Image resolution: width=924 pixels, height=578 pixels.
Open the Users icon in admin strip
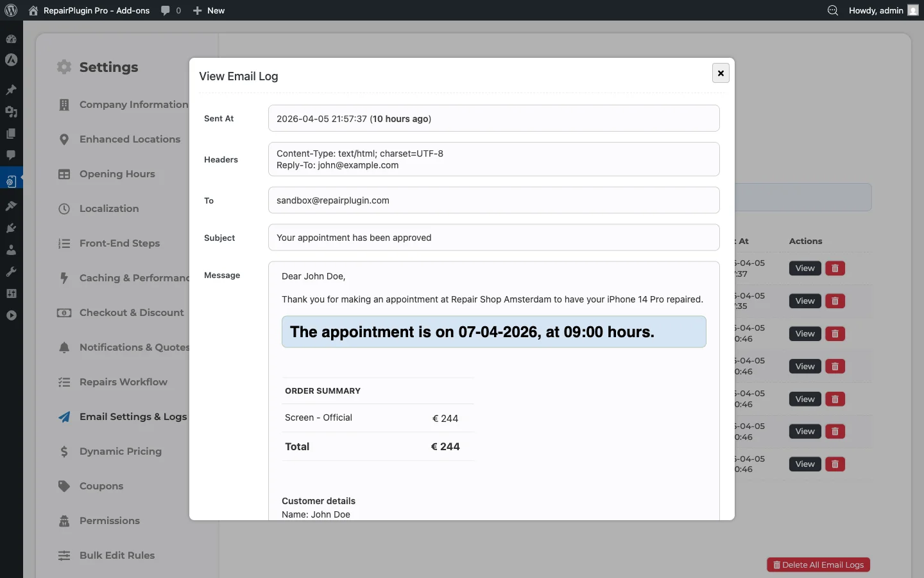[11, 250]
